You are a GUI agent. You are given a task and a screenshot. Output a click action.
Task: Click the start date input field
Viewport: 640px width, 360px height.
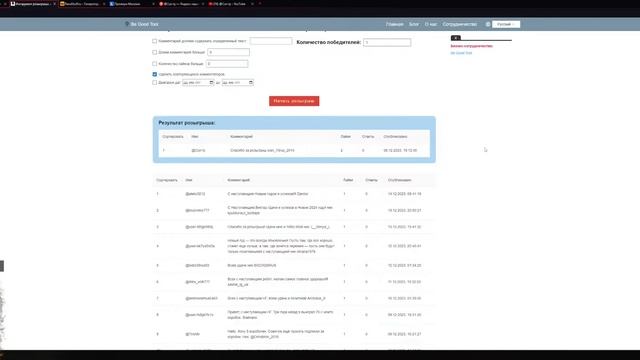pyautogui.click(x=198, y=82)
